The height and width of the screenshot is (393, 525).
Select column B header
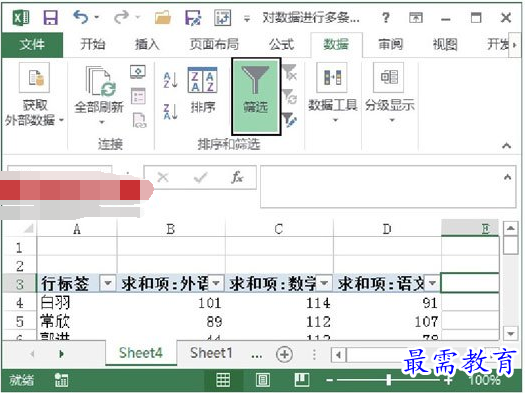tap(171, 229)
